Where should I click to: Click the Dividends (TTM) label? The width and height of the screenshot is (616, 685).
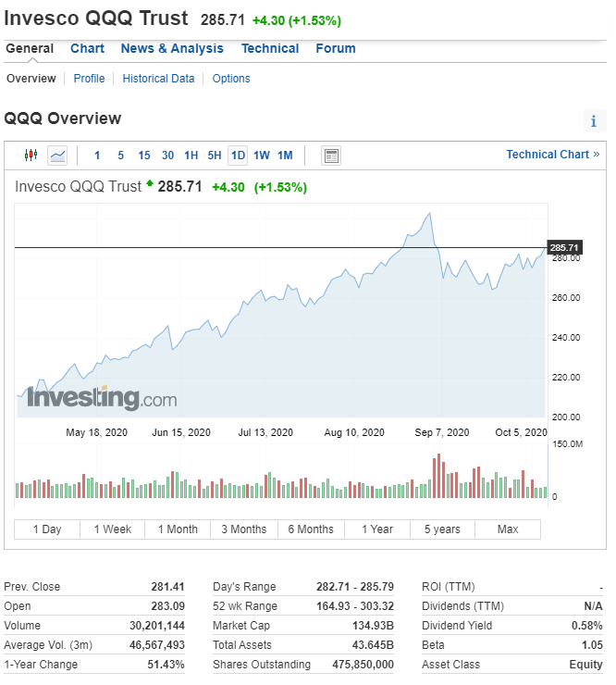[x=462, y=606]
